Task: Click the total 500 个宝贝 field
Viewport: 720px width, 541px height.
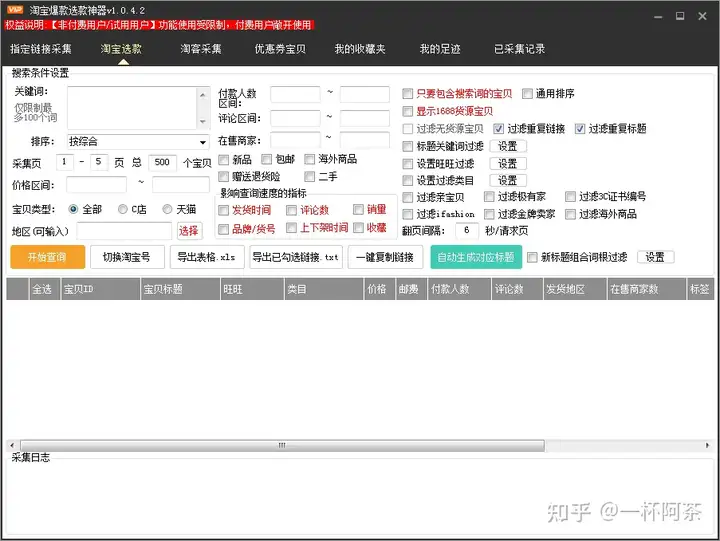Action: (162, 163)
